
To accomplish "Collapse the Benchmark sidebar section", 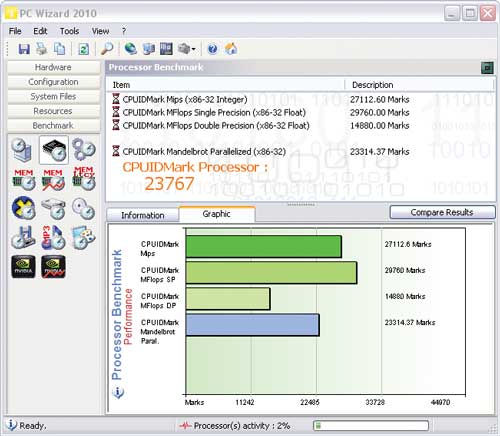I will pos(53,126).
